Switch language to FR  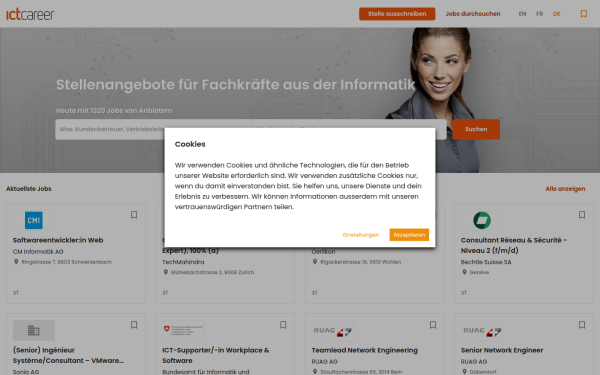coord(540,14)
